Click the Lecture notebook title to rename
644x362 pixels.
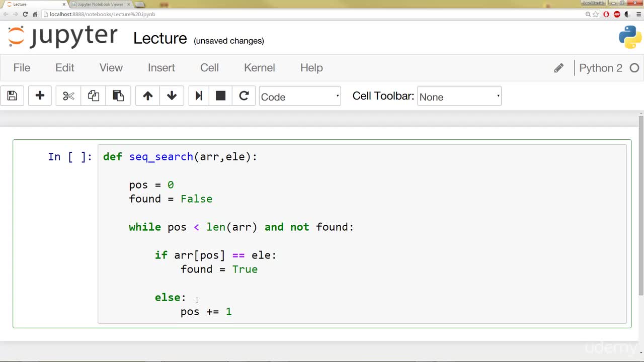point(160,38)
